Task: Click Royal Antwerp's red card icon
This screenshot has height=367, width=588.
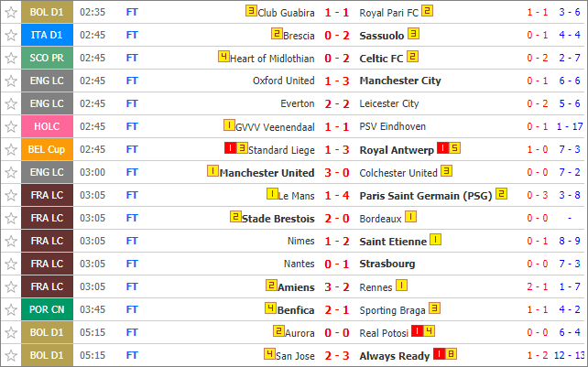Action: point(443,148)
